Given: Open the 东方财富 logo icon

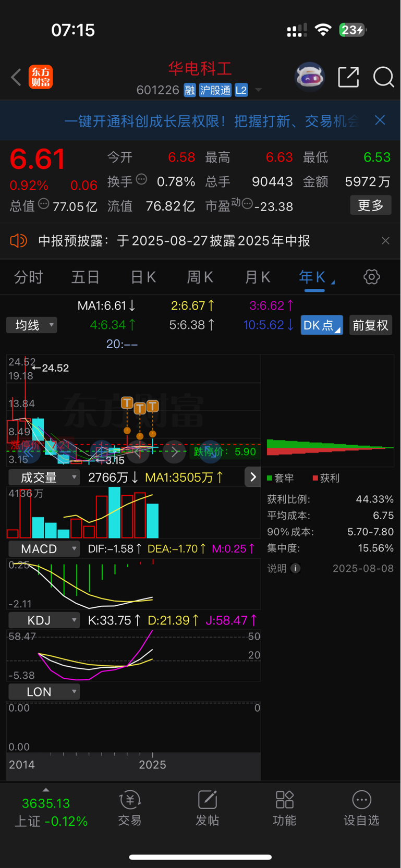Looking at the screenshot, I should [x=41, y=77].
